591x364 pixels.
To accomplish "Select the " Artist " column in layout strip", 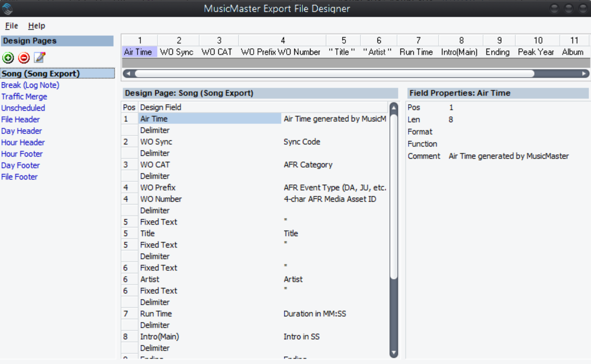I will click(x=378, y=52).
